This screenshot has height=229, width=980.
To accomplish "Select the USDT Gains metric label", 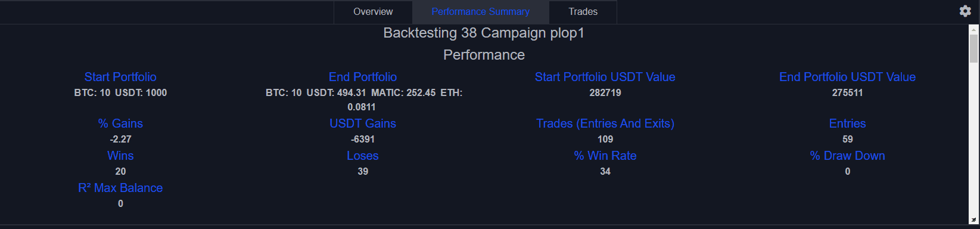I will [x=363, y=123].
